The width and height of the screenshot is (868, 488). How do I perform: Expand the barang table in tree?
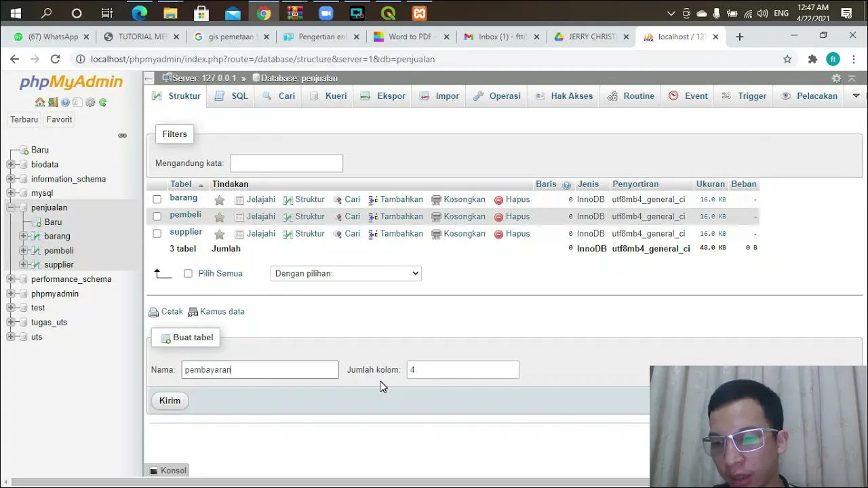(x=24, y=236)
